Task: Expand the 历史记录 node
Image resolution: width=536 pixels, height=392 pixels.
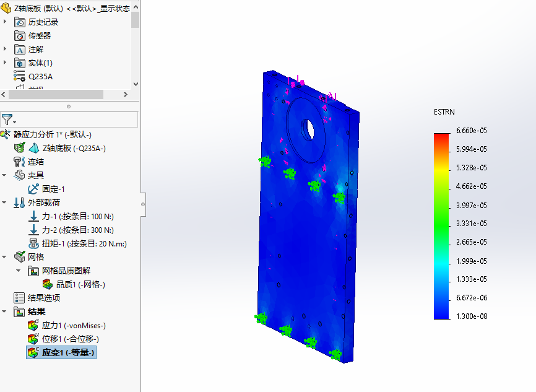Action: [5, 22]
